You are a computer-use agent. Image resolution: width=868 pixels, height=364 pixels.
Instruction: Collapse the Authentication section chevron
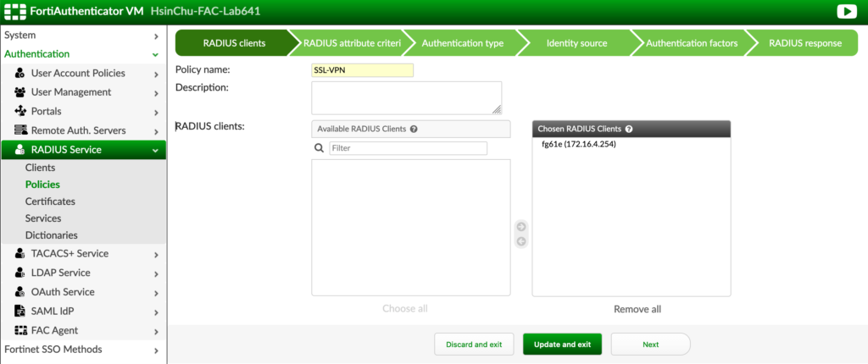(x=156, y=55)
